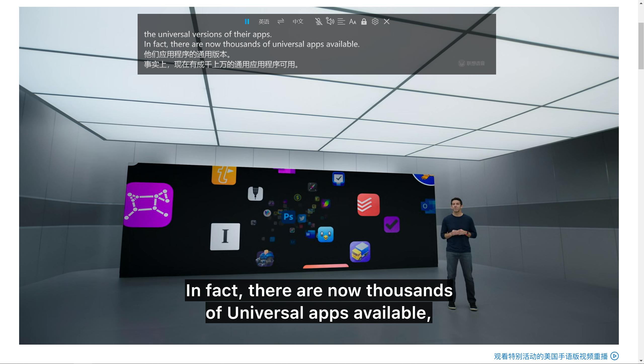
Task: Pause the live subtitle translation
Action: click(x=247, y=22)
